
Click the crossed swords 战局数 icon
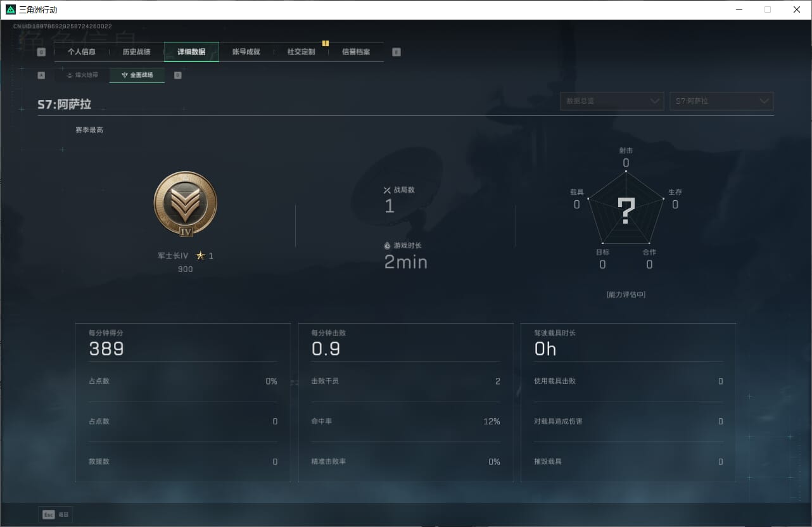pos(387,190)
